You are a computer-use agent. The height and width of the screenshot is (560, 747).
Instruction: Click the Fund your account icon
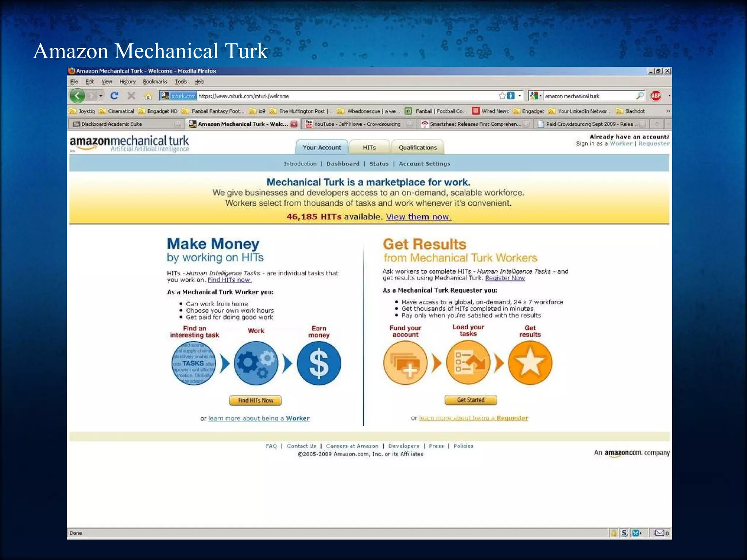click(405, 363)
